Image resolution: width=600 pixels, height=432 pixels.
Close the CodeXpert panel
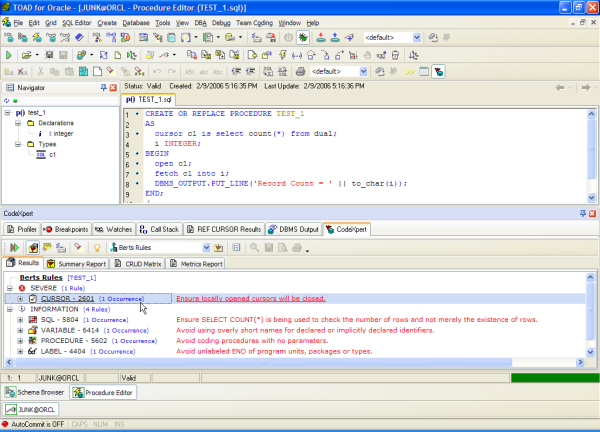(x=592, y=214)
